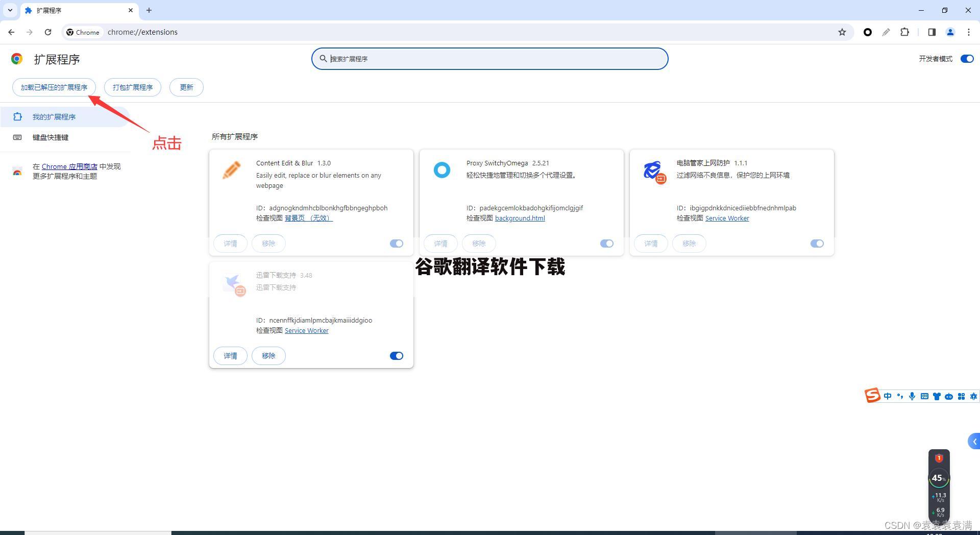
Task: Click the Proxy SwitchyOmega circle icon
Action: 442,170
